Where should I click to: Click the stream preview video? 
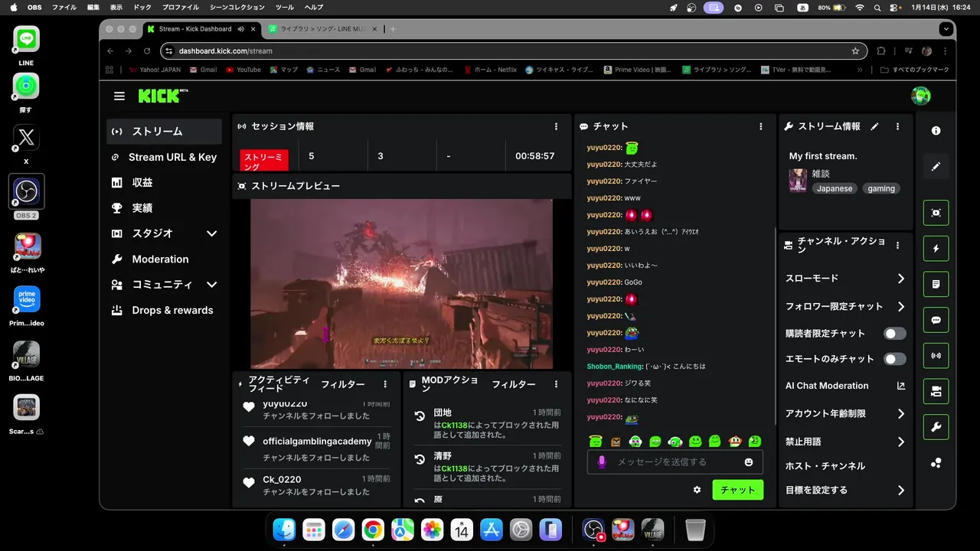pos(401,284)
